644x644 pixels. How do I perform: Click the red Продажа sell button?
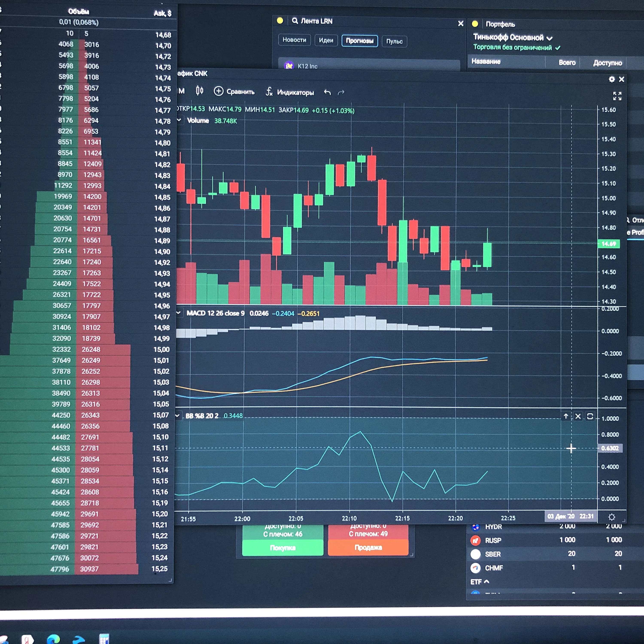(x=368, y=547)
